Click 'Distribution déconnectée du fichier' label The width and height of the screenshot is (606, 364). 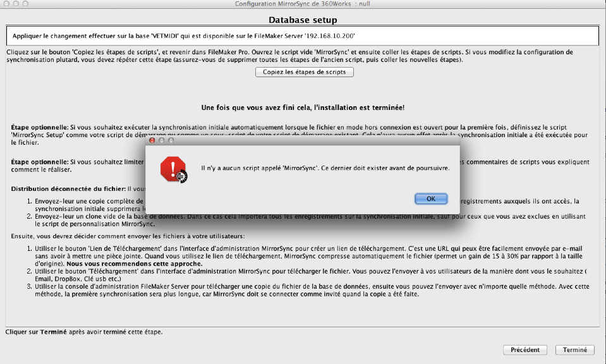pyautogui.click(x=68, y=189)
